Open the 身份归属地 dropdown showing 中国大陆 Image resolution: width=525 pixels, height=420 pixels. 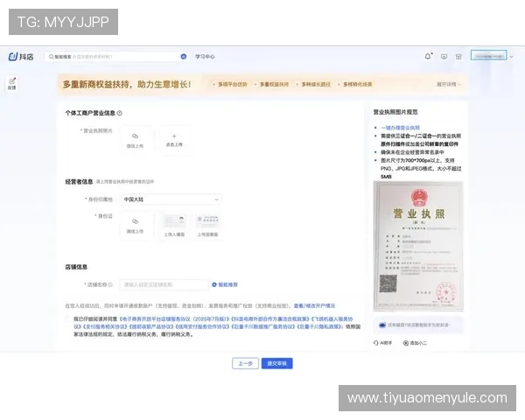click(171, 199)
